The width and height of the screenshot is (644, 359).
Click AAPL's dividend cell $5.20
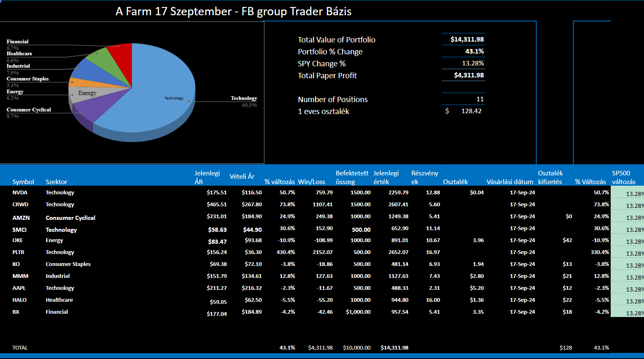[477, 288]
